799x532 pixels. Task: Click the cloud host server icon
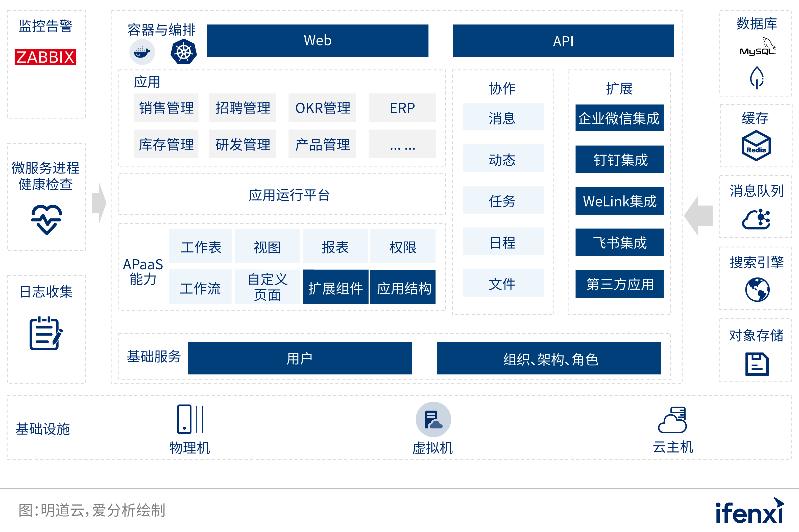pyautogui.click(x=672, y=420)
